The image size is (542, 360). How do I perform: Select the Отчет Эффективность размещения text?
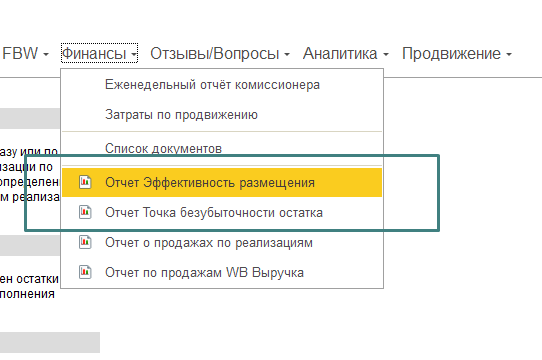point(210,182)
